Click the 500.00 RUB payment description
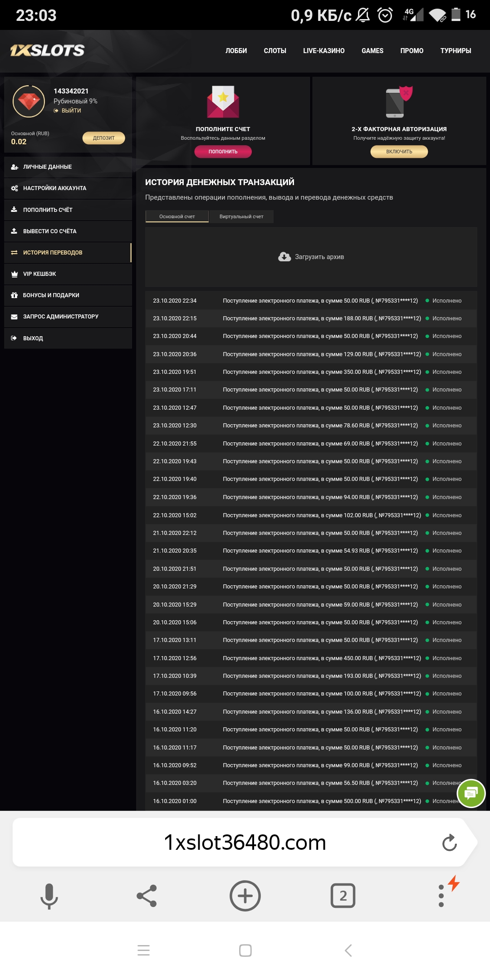The image size is (490, 980). [322, 801]
